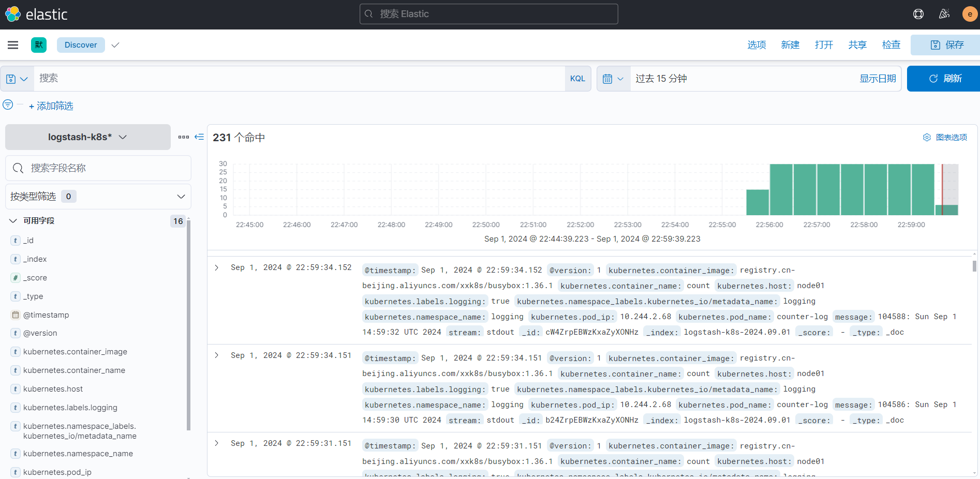Expand the filter by type dropdown
Viewport: 980px width, 479px height.
(x=98, y=197)
